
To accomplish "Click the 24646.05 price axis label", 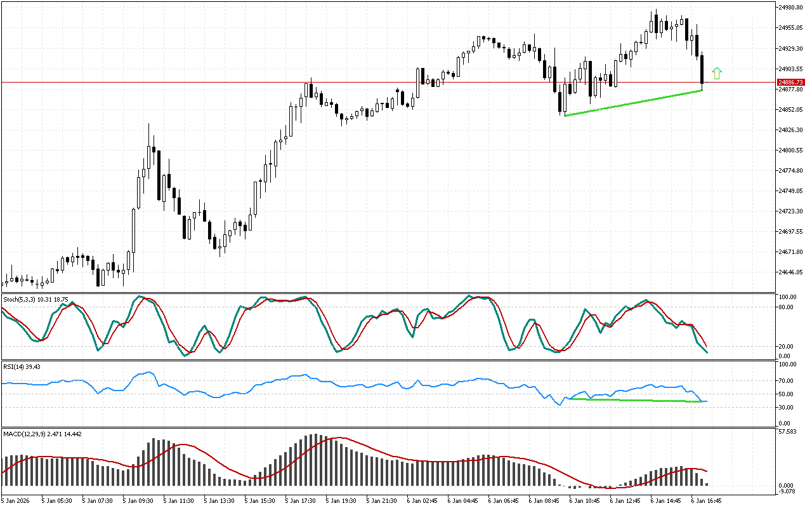I will click(x=790, y=272).
